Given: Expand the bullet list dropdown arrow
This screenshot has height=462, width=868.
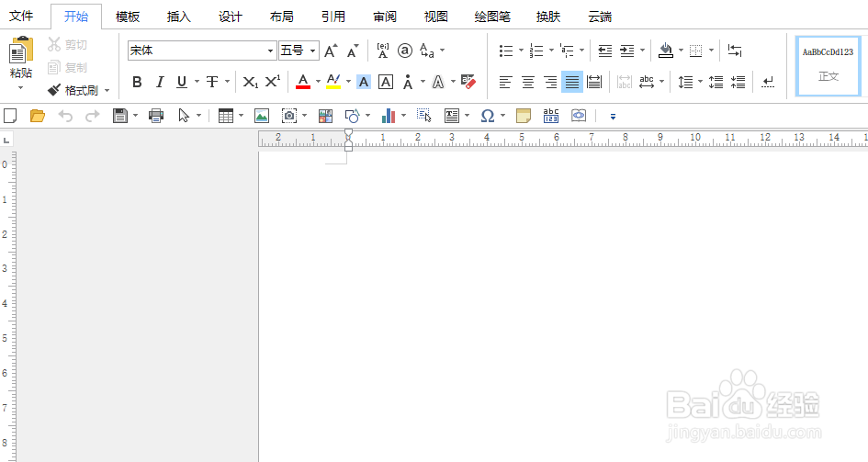Looking at the screenshot, I should pyautogui.click(x=521, y=51).
